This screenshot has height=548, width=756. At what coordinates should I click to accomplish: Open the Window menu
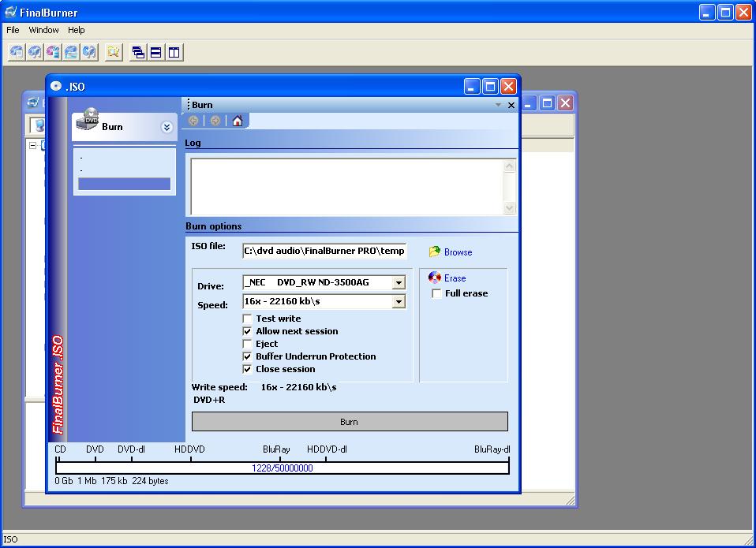click(x=43, y=30)
